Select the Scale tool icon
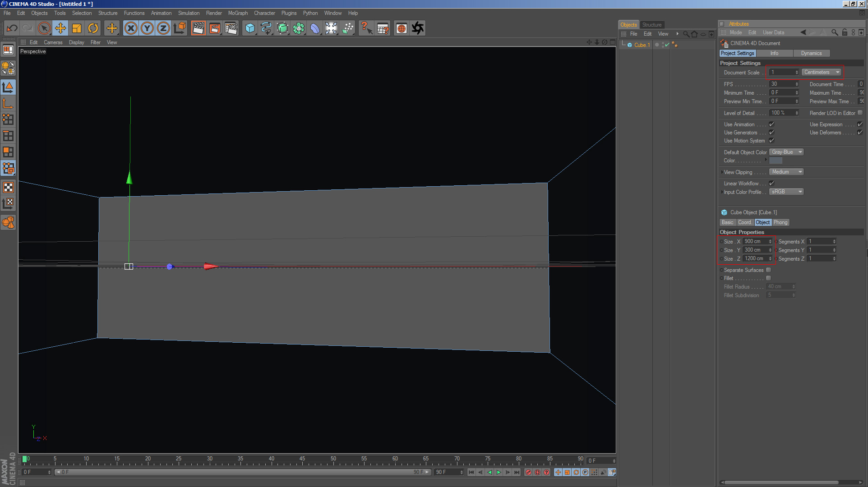The image size is (868, 487). click(77, 28)
